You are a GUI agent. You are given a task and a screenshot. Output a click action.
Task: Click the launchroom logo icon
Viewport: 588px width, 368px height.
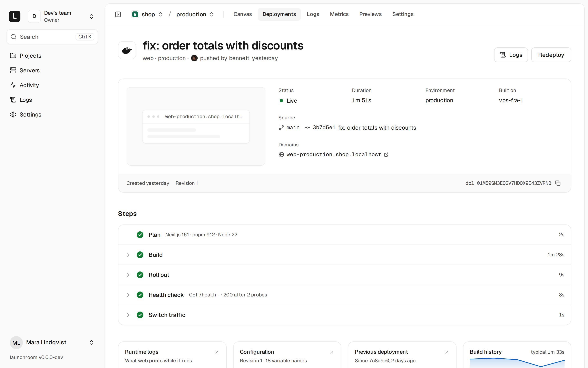coord(14,16)
